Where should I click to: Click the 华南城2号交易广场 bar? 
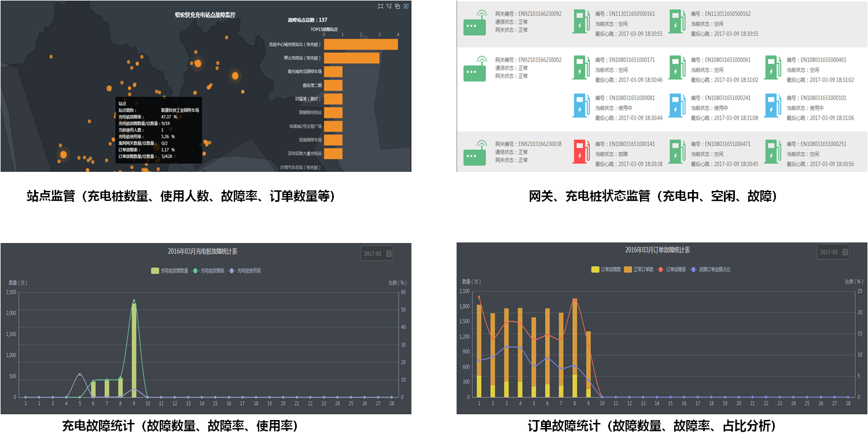pyautogui.click(x=333, y=126)
